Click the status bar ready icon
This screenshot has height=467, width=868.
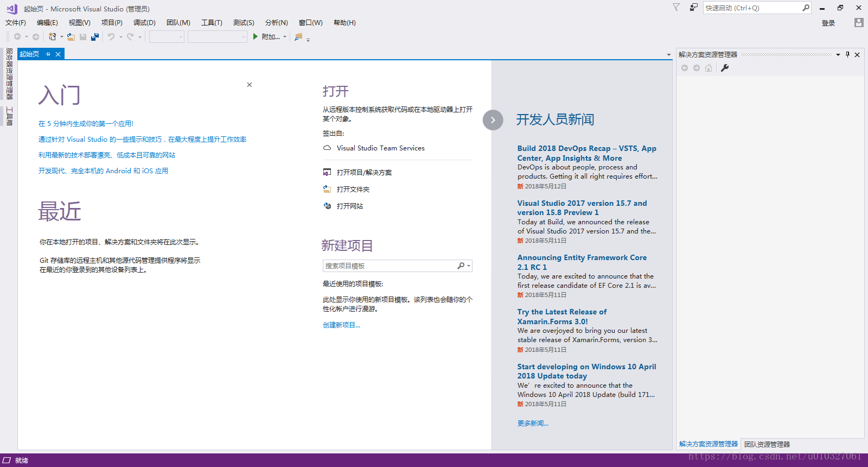pyautogui.click(x=7, y=460)
